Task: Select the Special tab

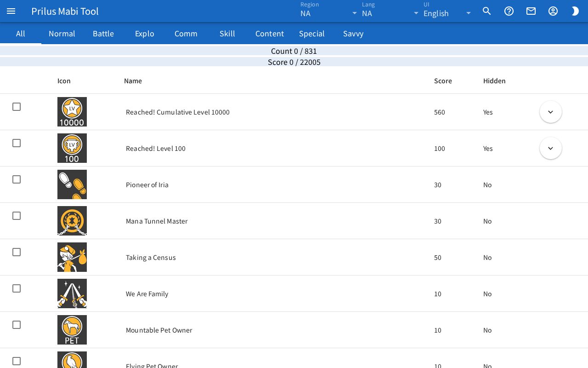Action: tap(312, 34)
